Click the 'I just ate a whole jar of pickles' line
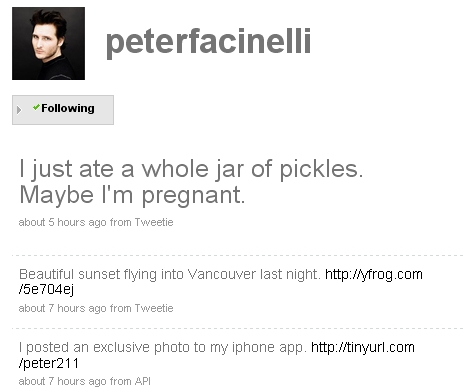Image resolution: width=465 pixels, height=392 pixels. coord(191,169)
